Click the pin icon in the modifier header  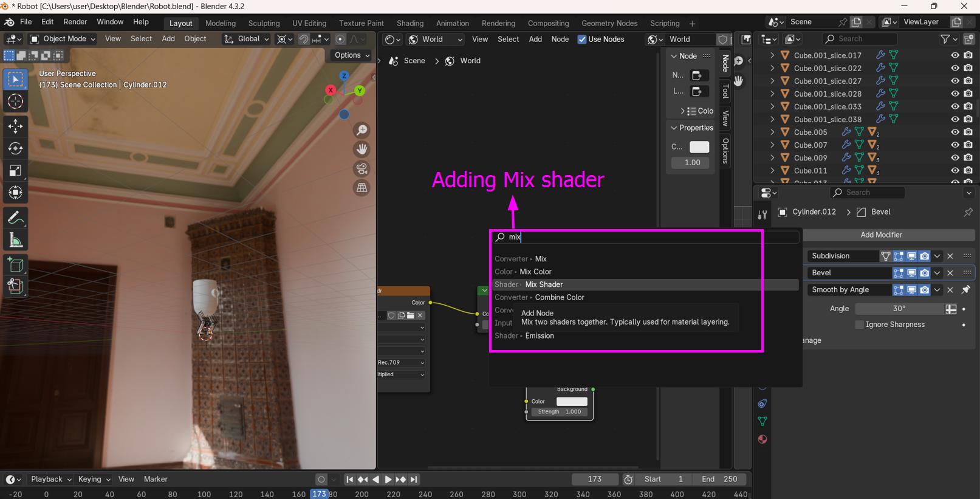click(968, 212)
